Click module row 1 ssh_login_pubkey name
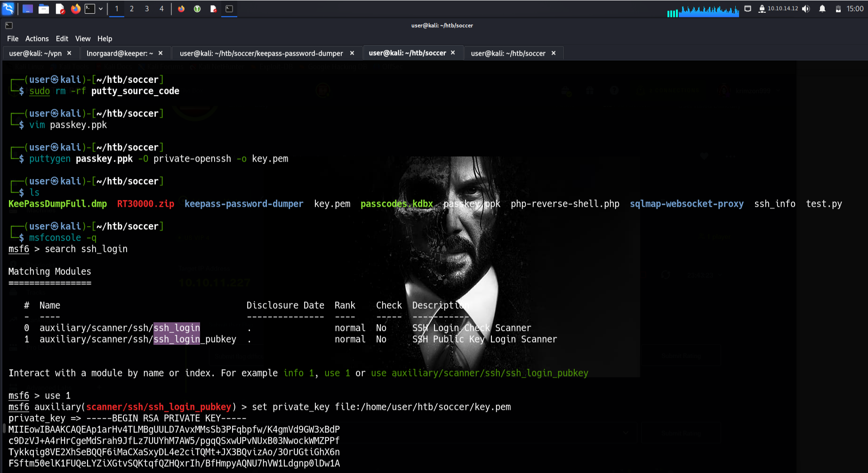 [x=138, y=339]
